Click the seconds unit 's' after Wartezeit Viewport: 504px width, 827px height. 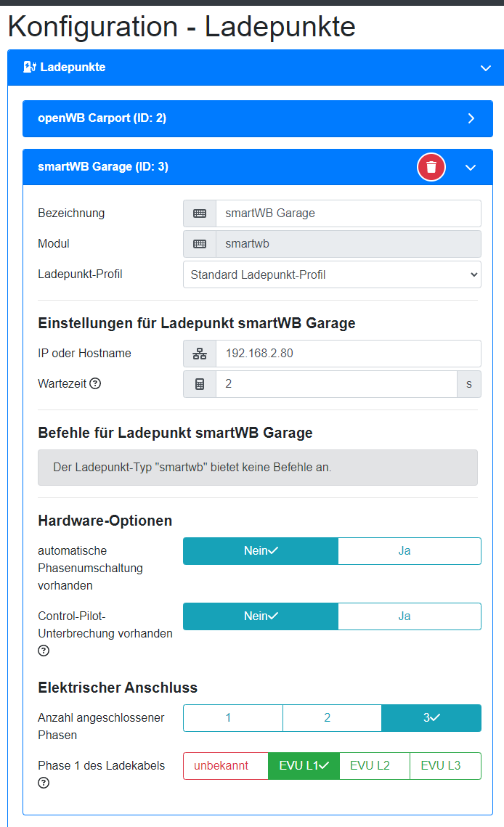click(469, 384)
